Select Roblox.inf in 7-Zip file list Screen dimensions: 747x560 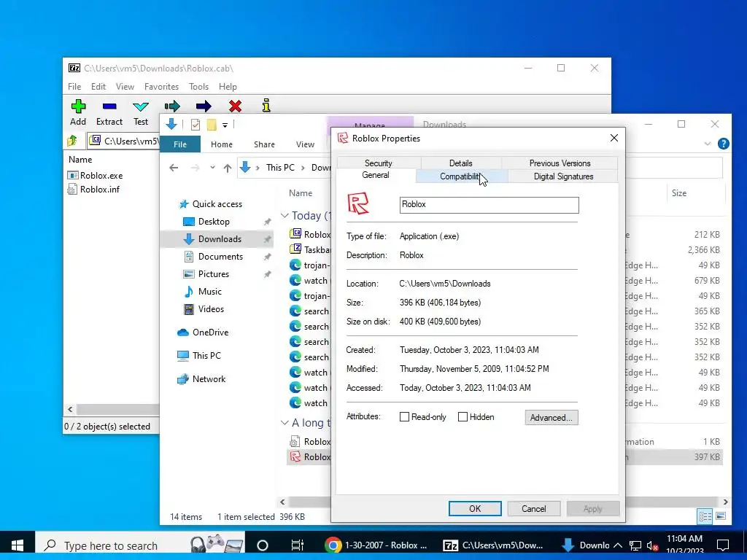pyautogui.click(x=93, y=189)
